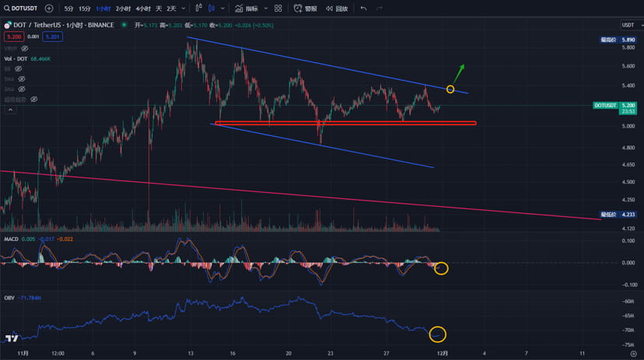This screenshot has height=360, width=644.
Task: Click the 4.233 low price label
Action: click(618, 215)
